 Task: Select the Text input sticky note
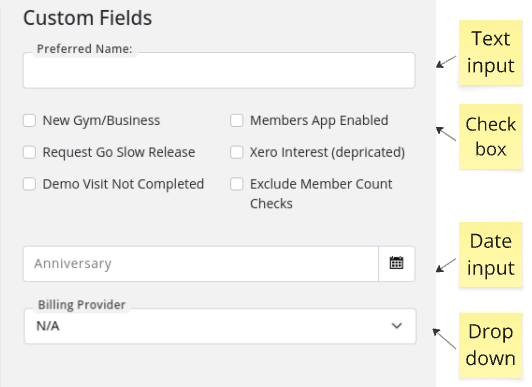(x=491, y=52)
